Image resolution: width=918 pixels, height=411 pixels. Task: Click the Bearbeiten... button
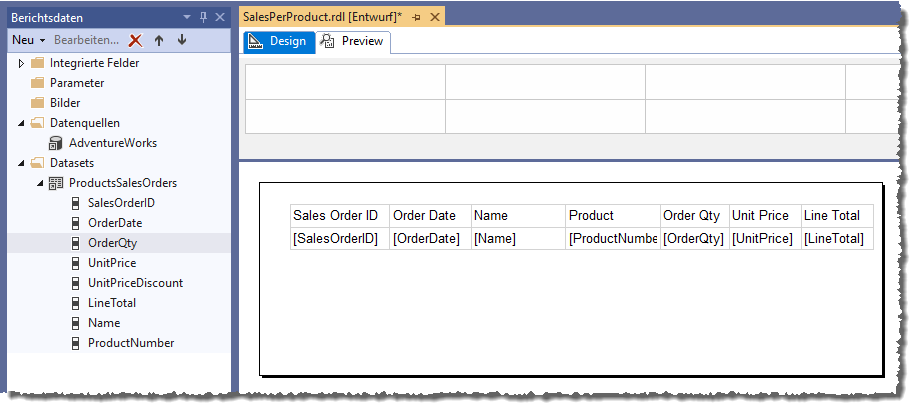coord(86,40)
